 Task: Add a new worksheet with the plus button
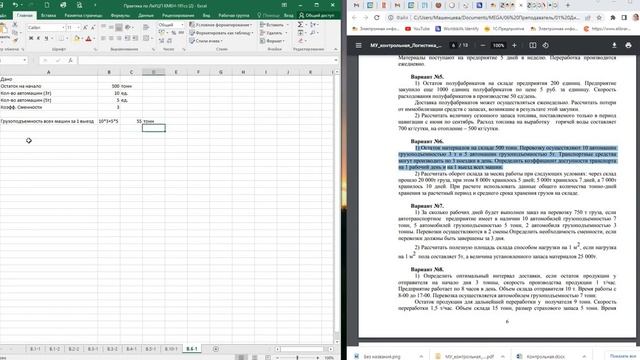pyautogui.click(x=216, y=349)
